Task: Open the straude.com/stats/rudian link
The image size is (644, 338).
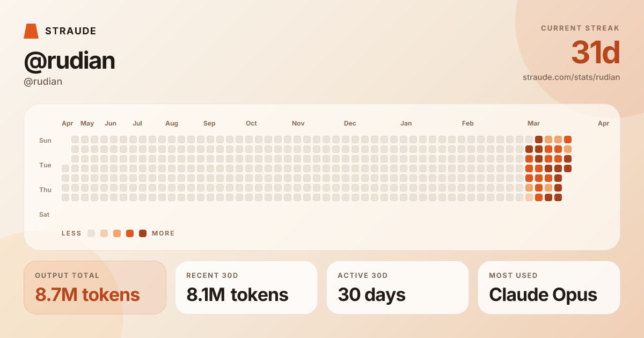Action: pyautogui.click(x=571, y=77)
